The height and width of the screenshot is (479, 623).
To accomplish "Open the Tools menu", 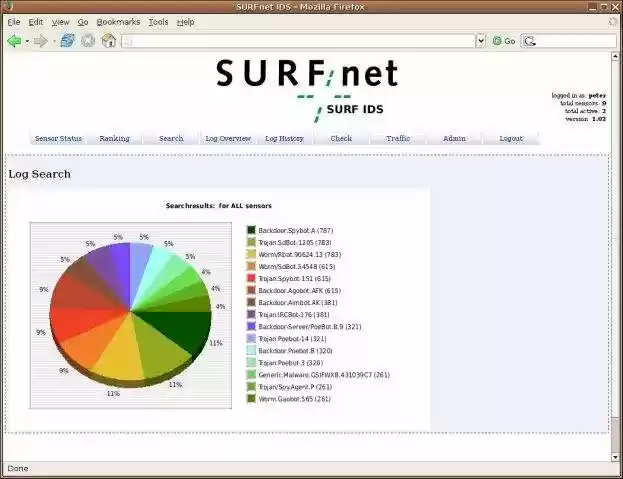I will [159, 22].
